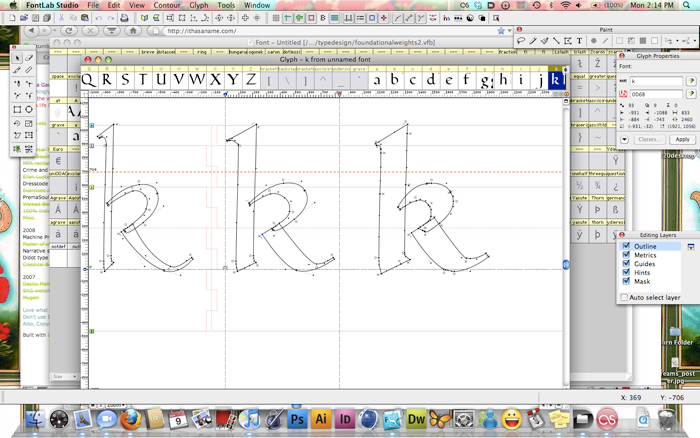Toggle the Mask layer checkbox

(626, 281)
